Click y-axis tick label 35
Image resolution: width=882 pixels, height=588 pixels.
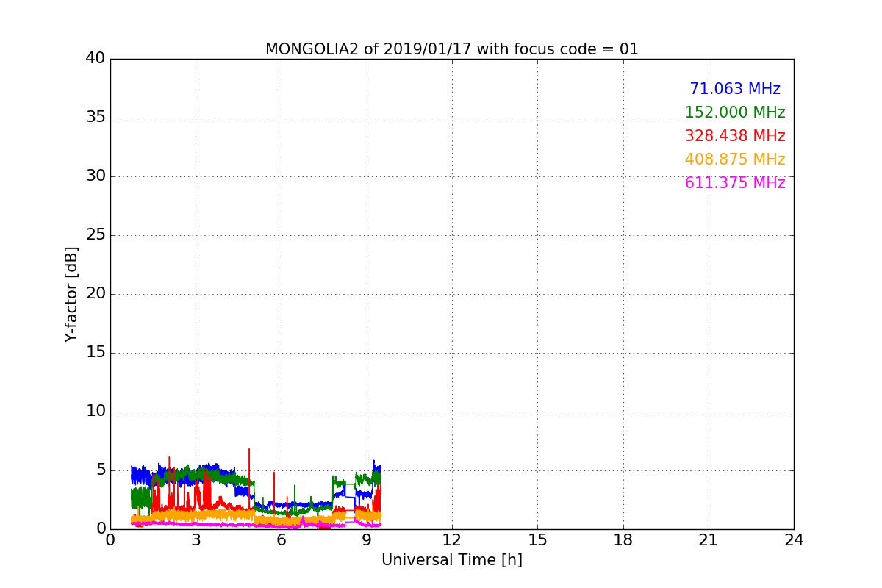point(96,118)
